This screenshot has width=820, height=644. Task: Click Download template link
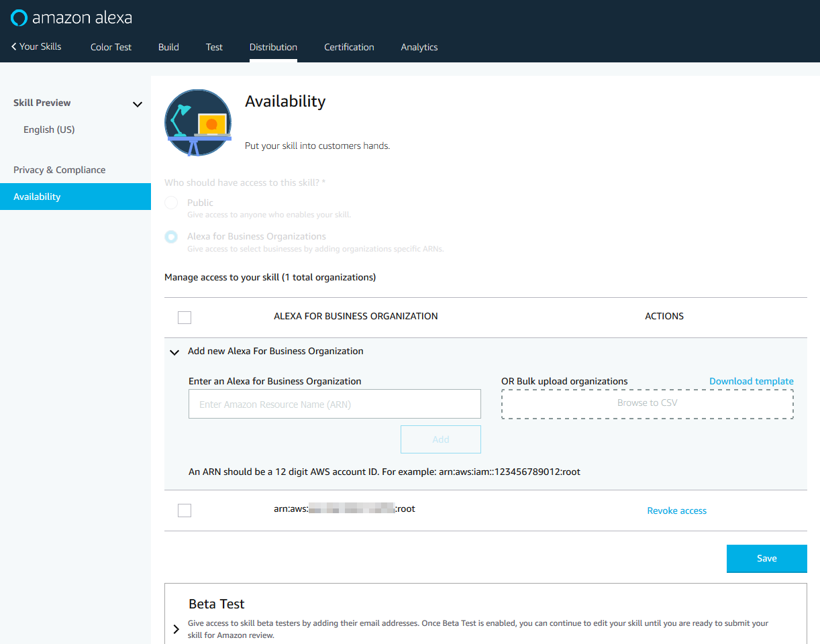pyautogui.click(x=751, y=381)
